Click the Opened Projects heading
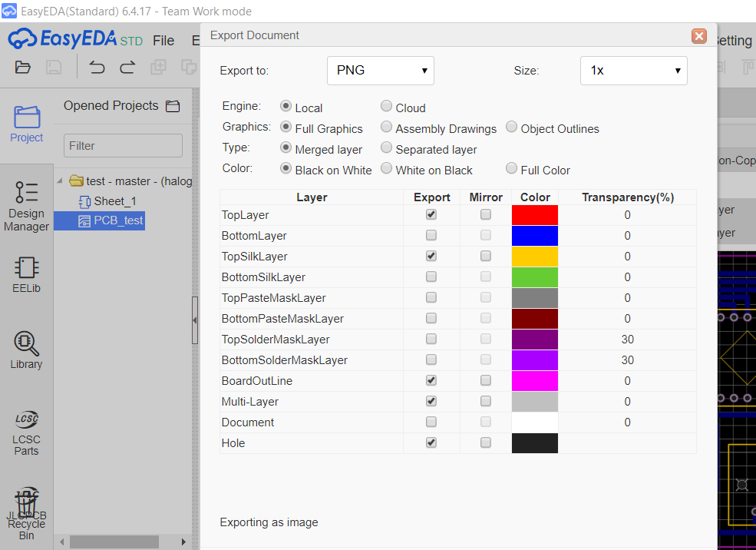Image resolution: width=756 pixels, height=550 pixels. coord(111,106)
